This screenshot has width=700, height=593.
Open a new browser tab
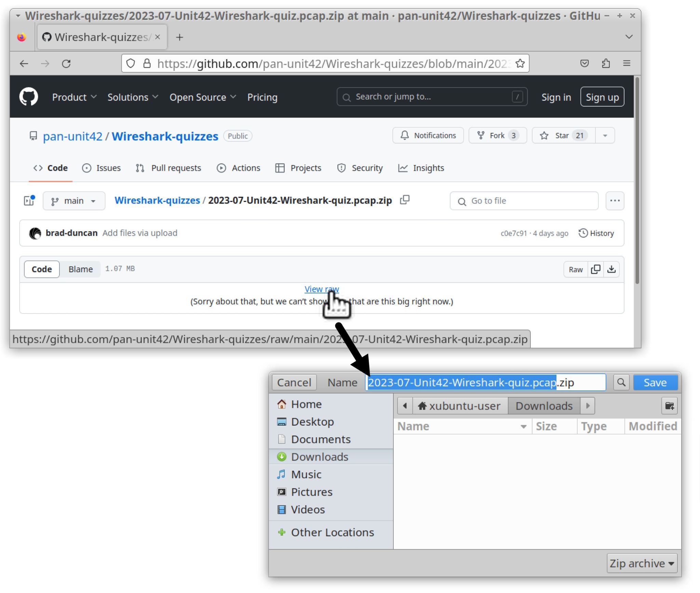tap(179, 37)
